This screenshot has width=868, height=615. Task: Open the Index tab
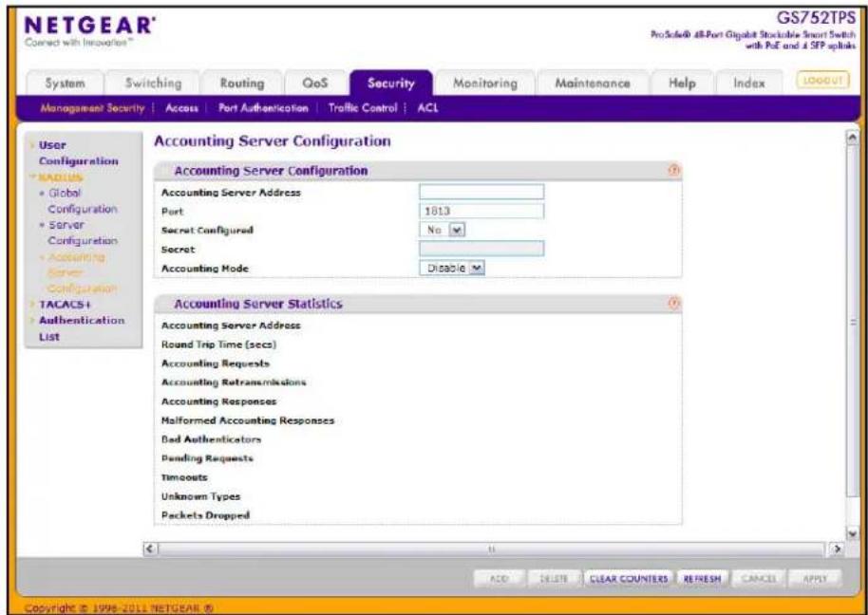pos(749,84)
